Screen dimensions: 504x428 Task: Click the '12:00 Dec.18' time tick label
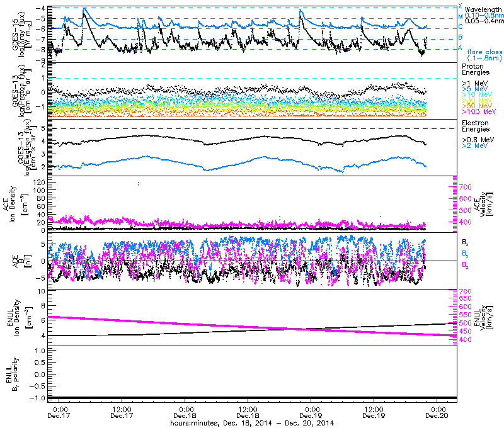tap(248, 412)
